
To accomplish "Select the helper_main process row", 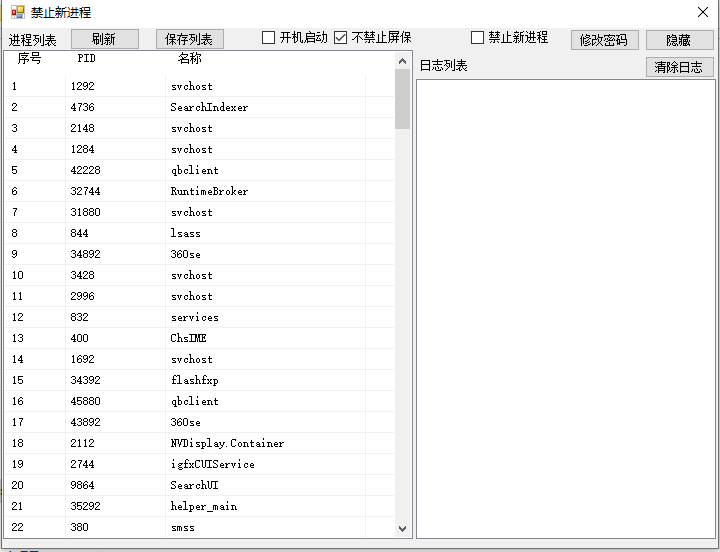I will pyautogui.click(x=200, y=506).
